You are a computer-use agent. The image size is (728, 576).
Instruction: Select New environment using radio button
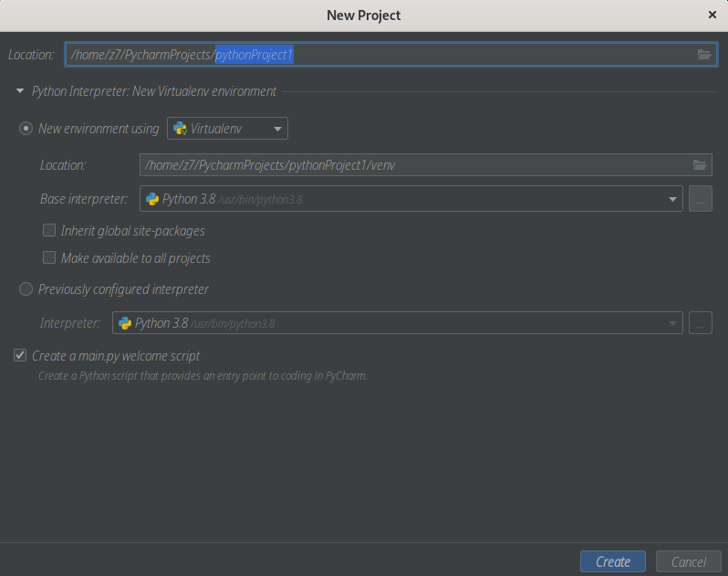pyautogui.click(x=26, y=128)
